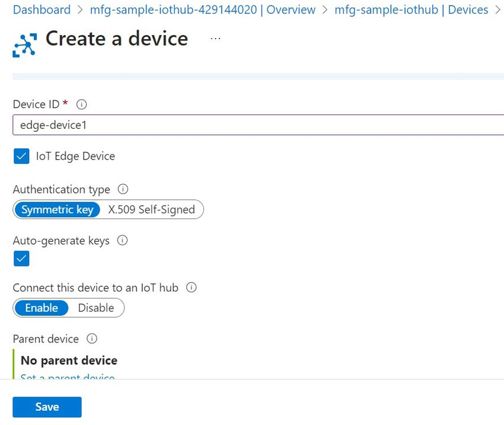
Task: Click the IoT Edge device icon beside the title
Action: point(23,44)
